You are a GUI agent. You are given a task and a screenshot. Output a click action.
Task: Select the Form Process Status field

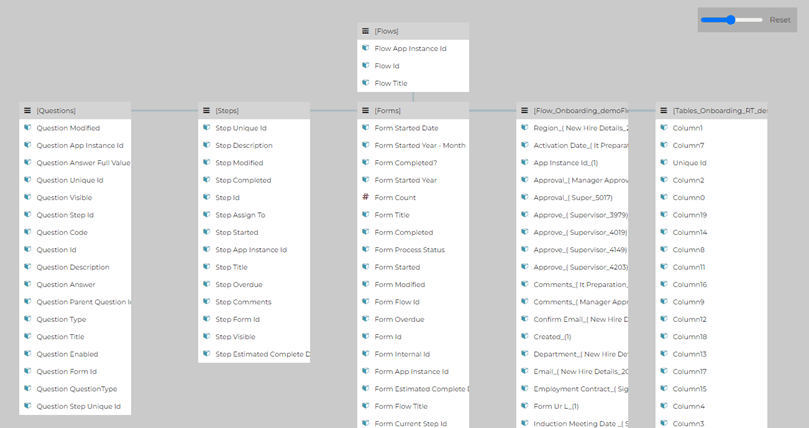pyautogui.click(x=413, y=250)
